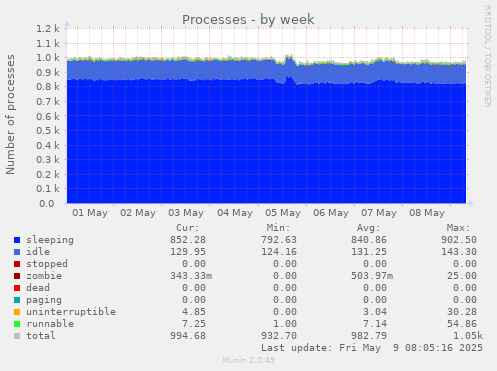The width and height of the screenshot is (497, 371).
Task: Click the 'Avg:' column header
Action: pyautogui.click(x=369, y=228)
